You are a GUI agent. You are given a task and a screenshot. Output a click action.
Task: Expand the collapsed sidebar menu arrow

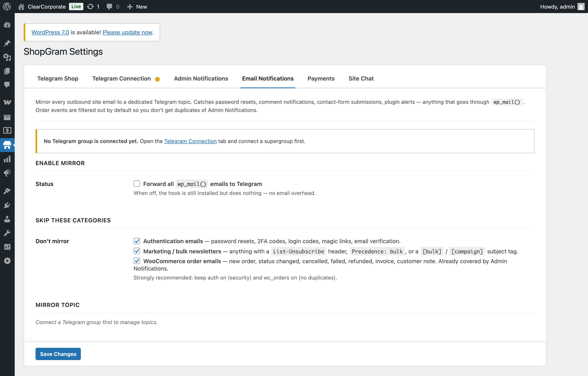(7, 261)
